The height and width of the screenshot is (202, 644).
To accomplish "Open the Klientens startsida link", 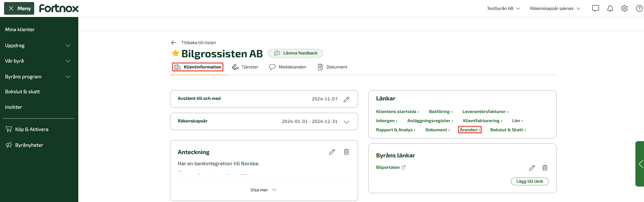I will (x=397, y=112).
